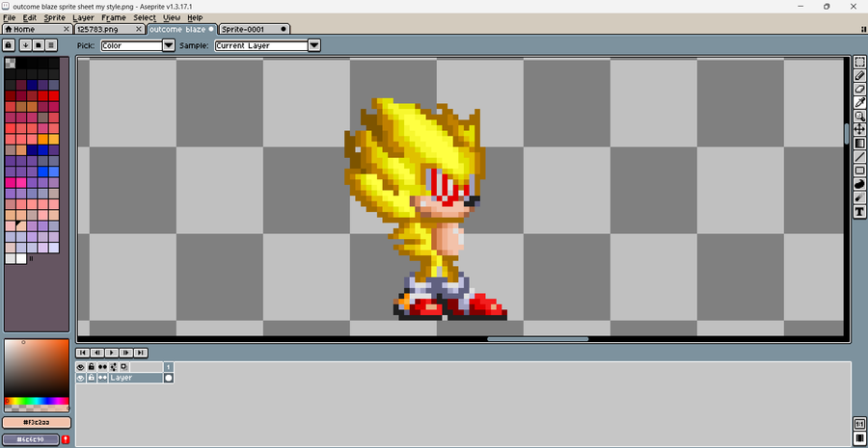Select the Move tool
This screenshot has width=868, height=448.
tap(859, 129)
